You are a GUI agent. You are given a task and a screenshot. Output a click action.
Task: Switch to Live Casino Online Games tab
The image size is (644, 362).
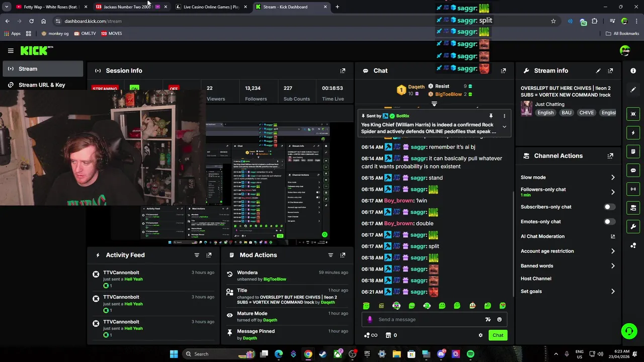[211, 7]
